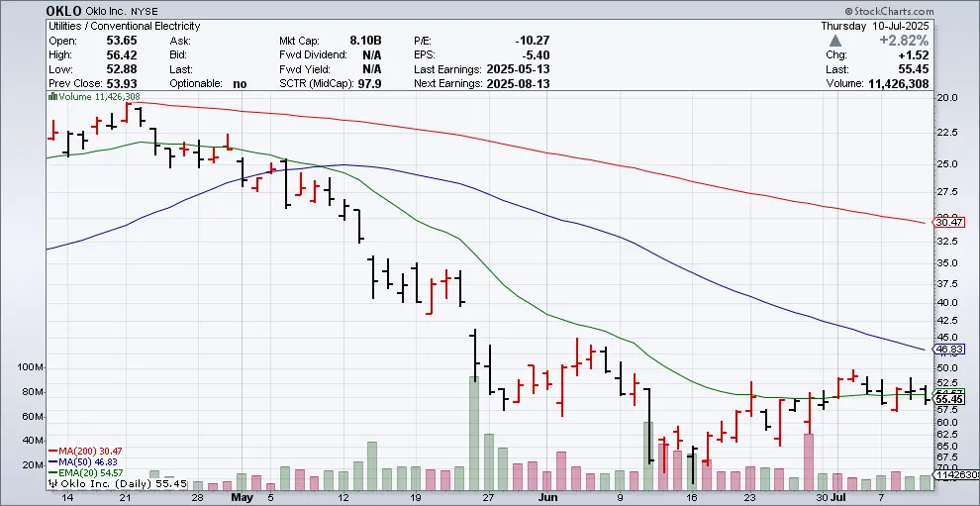
Task: Click the 80M volume axis label
Action: (x=33, y=392)
